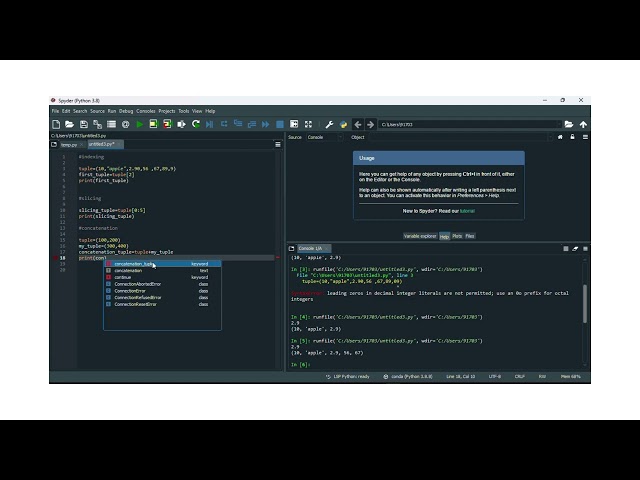Open the Consoles menu
This screenshot has width=640, height=480.
pos(146,111)
